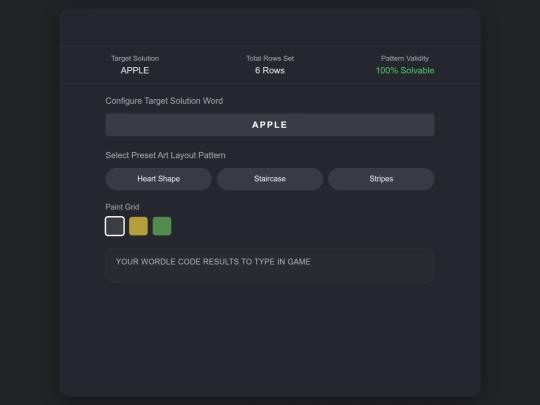The image size is (540, 405).
Task: Pick the green paint color swatch
Action: point(162,226)
